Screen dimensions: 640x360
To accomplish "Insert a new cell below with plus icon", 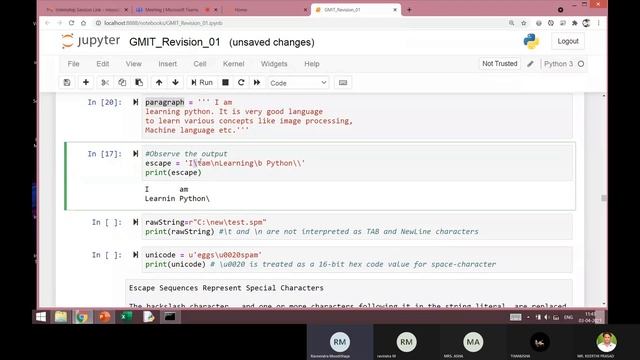I will [86, 82].
